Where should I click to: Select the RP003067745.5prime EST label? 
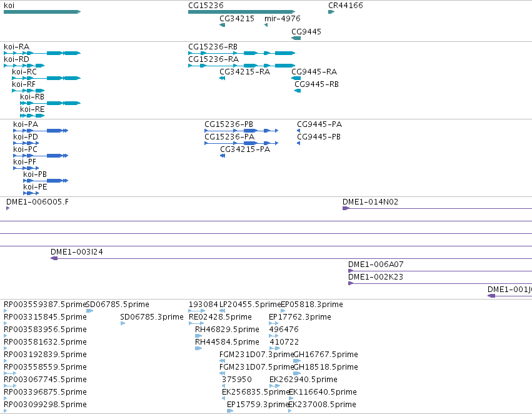tap(45, 380)
